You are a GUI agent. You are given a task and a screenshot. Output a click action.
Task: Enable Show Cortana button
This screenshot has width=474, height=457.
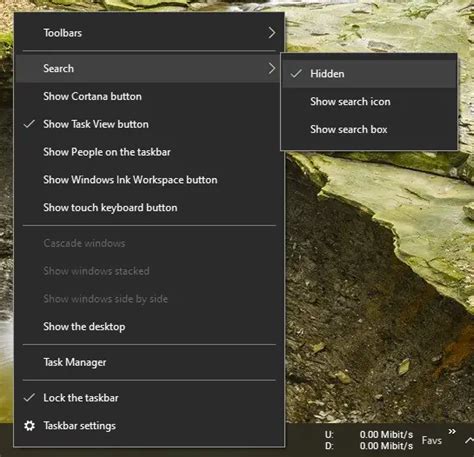click(149, 96)
